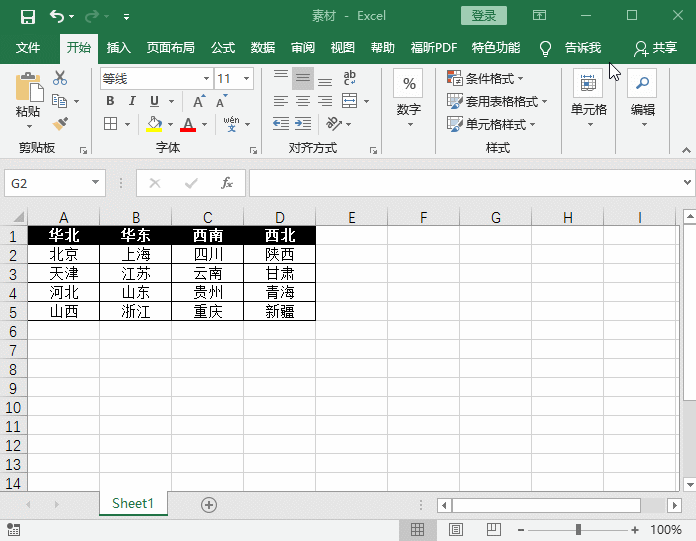This screenshot has height=541, width=696.
Task: Switch to the 插入 tab
Action: point(119,47)
